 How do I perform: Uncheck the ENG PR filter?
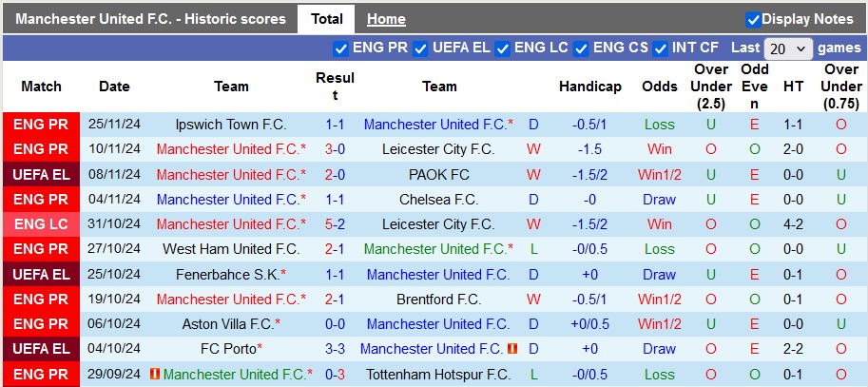pyautogui.click(x=341, y=48)
